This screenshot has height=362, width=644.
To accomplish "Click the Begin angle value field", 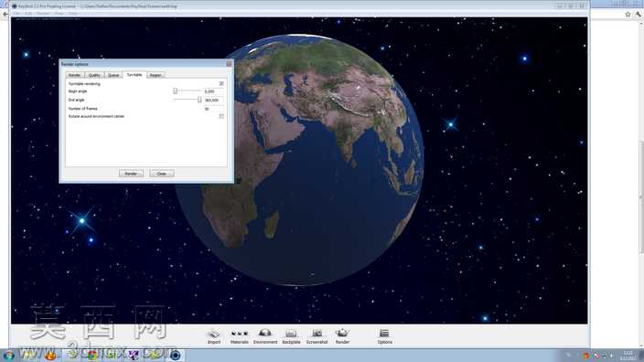I will 213,91.
